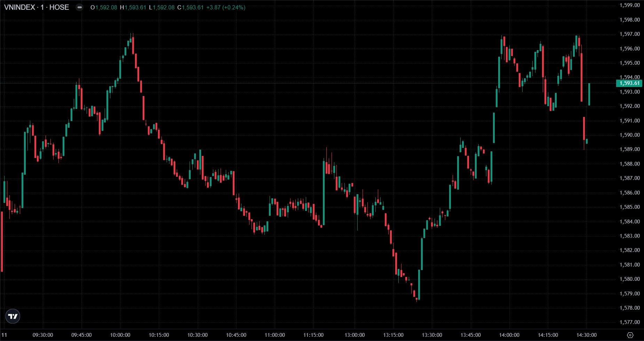Viewport: 644px width, 341px height.
Task: Click the Open value 1,592.08 in legend
Action: pyautogui.click(x=106, y=7)
